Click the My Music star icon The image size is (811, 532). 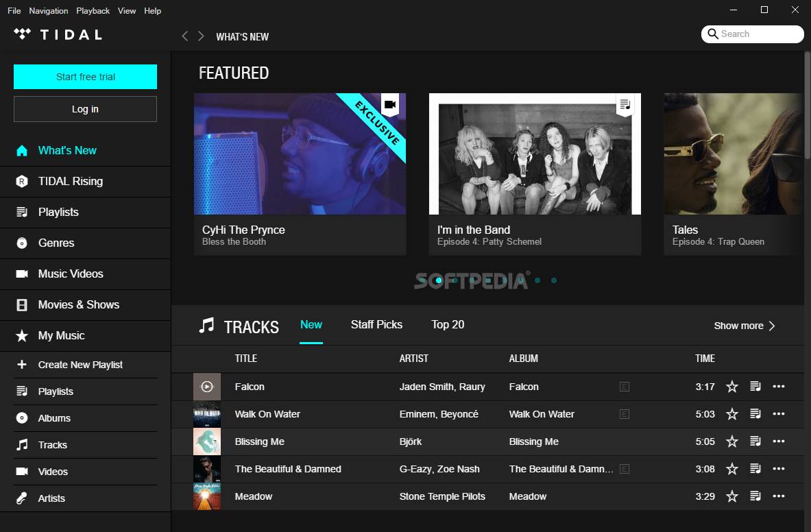[22, 336]
